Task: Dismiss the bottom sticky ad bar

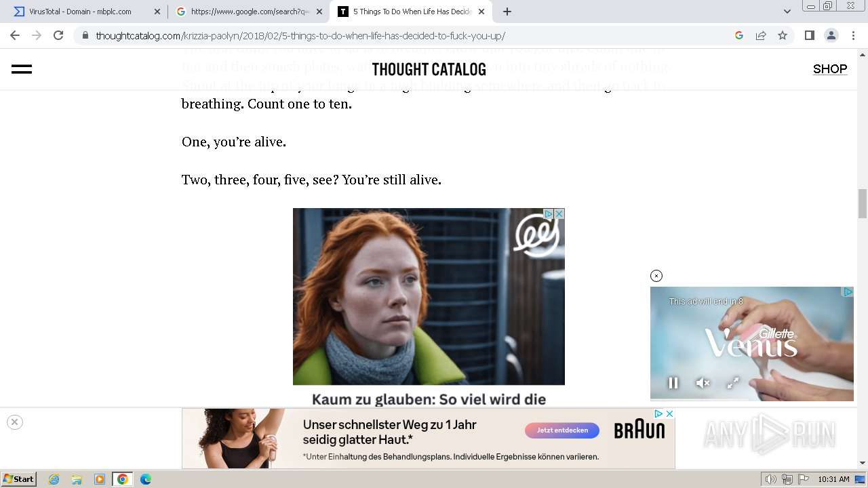Action: click(x=14, y=422)
